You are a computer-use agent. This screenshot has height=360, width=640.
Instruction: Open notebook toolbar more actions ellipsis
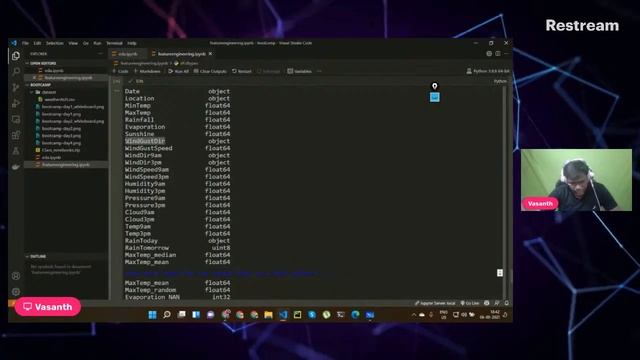click(x=319, y=71)
